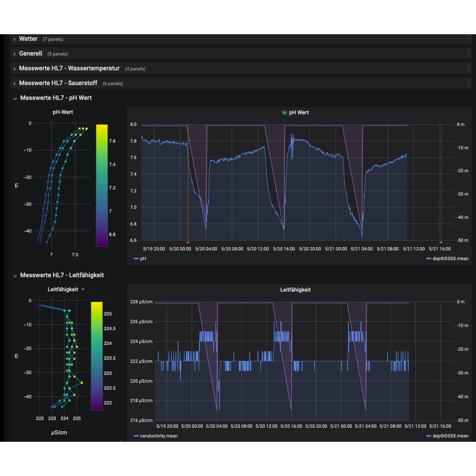The height and width of the screenshot is (476, 476).
Task: Click the green annotation triangle on pH chart
Action: click(441, 241)
